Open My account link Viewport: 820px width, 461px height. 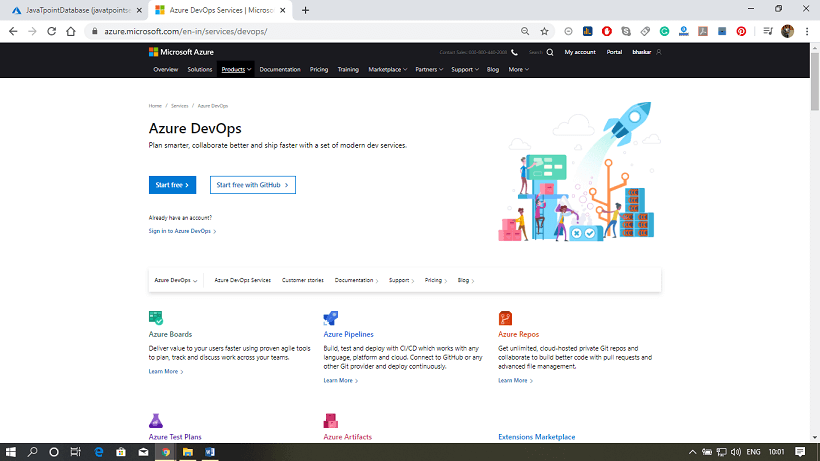pos(580,52)
